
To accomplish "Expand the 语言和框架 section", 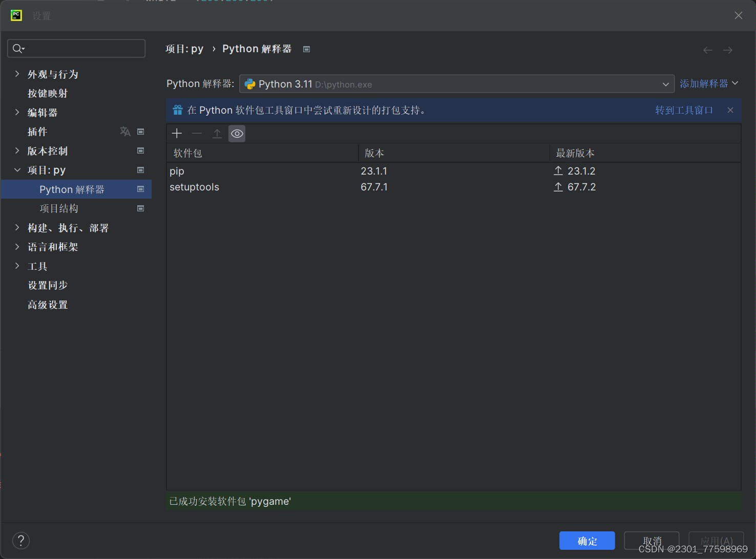I will (17, 246).
